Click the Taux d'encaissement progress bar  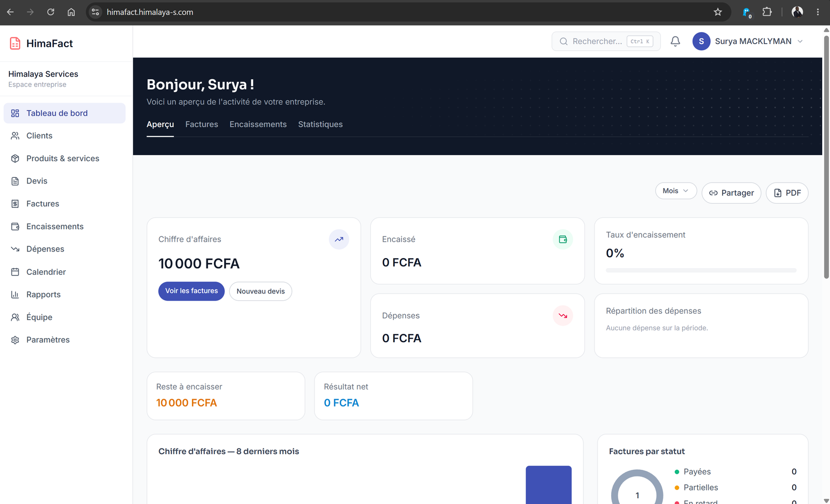[x=701, y=270]
